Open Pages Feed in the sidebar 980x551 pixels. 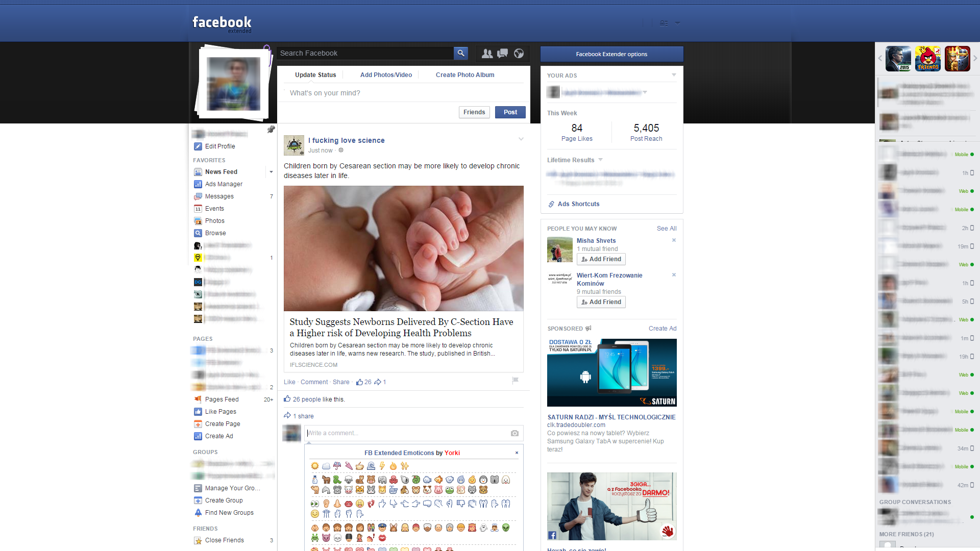point(222,399)
